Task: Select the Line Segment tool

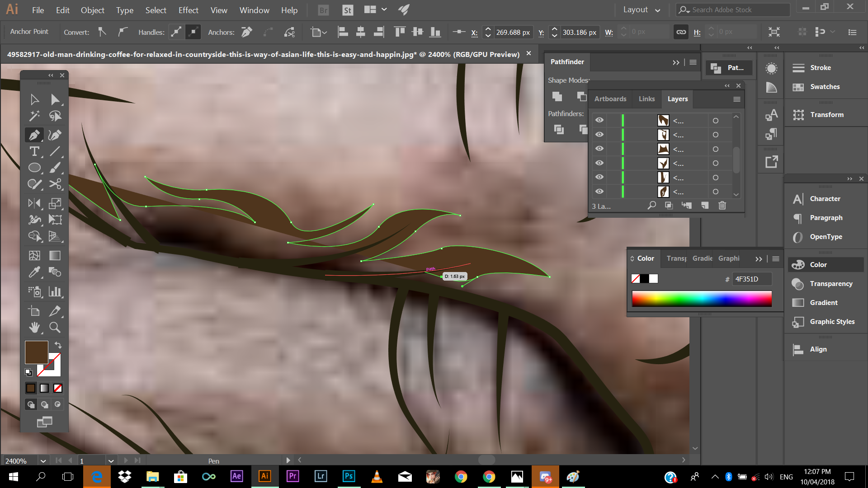Action: click(55, 151)
